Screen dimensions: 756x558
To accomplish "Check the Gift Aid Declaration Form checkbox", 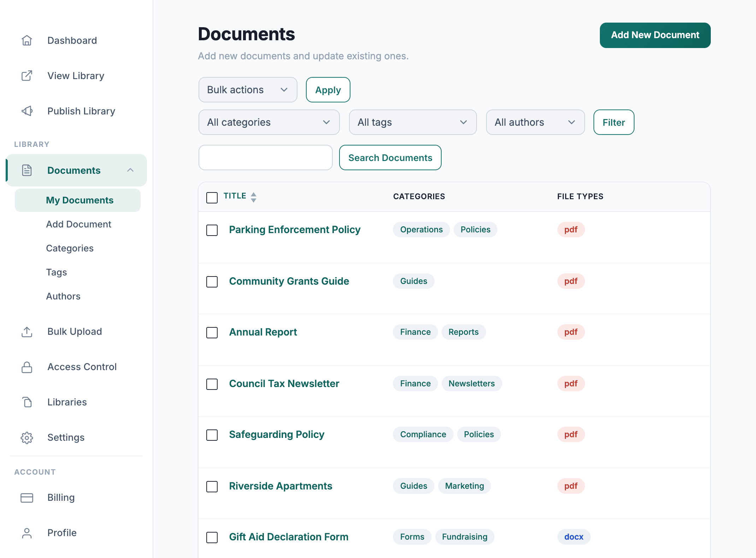I will [x=212, y=537].
